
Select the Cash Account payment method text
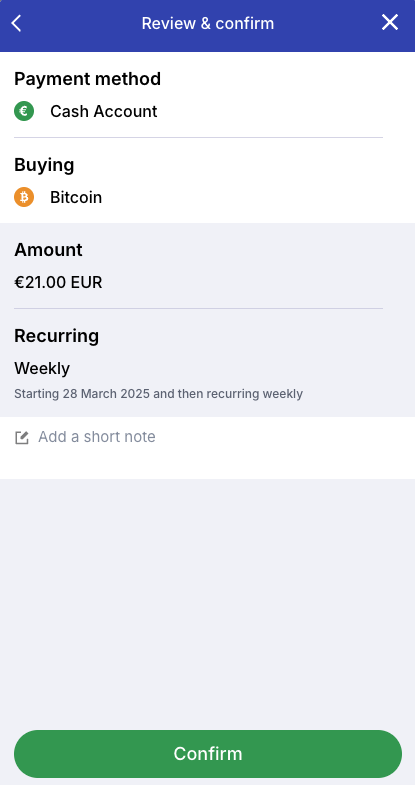click(x=104, y=111)
